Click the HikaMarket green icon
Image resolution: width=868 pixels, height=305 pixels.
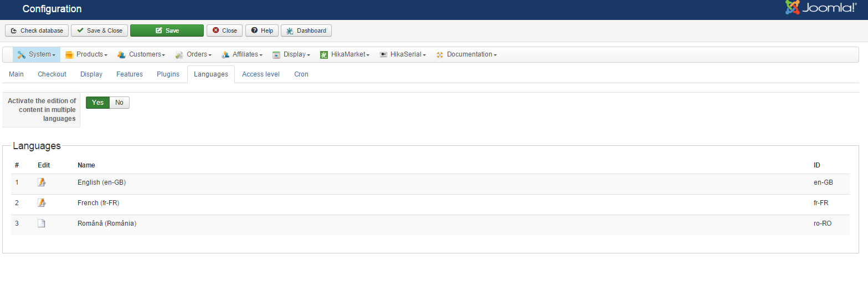click(x=324, y=55)
